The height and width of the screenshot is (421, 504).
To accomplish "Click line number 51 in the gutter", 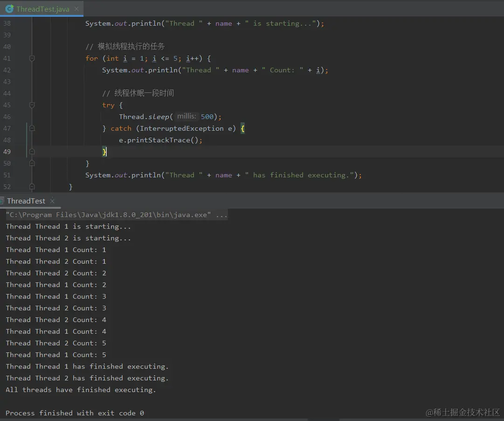I will point(7,175).
